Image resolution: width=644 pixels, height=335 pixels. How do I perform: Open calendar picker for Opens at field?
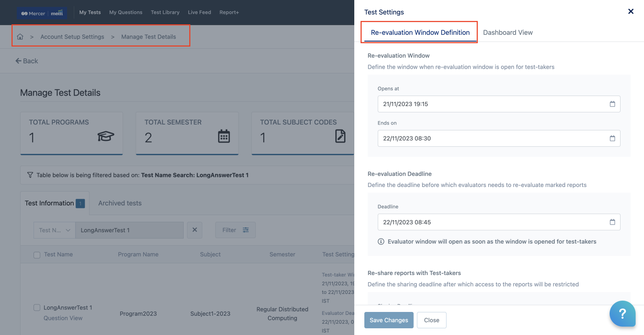[612, 104]
